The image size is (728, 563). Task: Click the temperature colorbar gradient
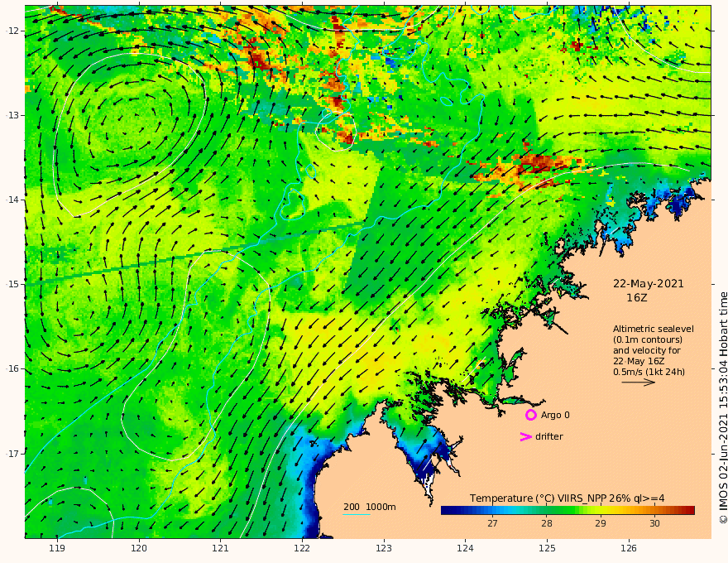(x=568, y=511)
